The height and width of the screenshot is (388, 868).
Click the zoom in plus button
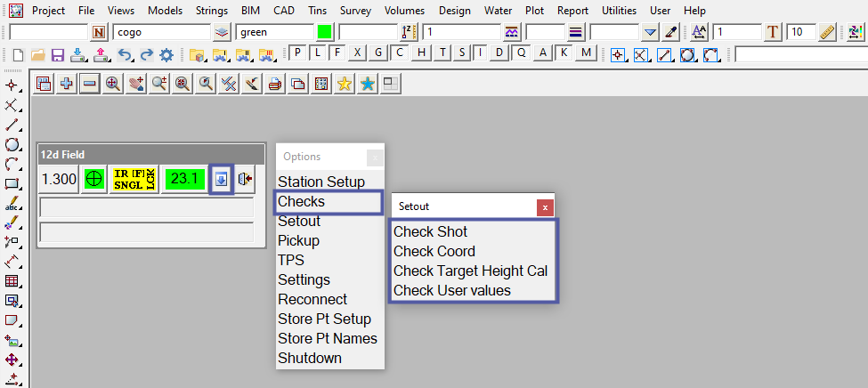(67, 85)
